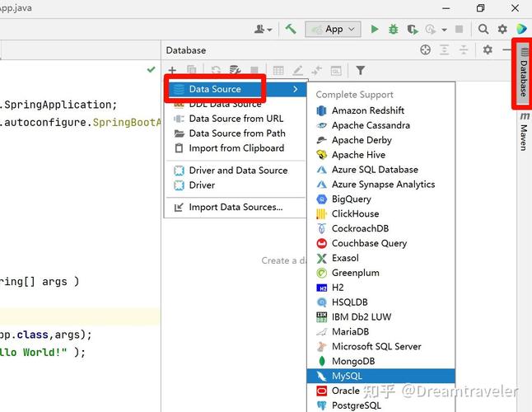Click Import Data Sources... option
The image size is (532, 412).
(x=236, y=207)
